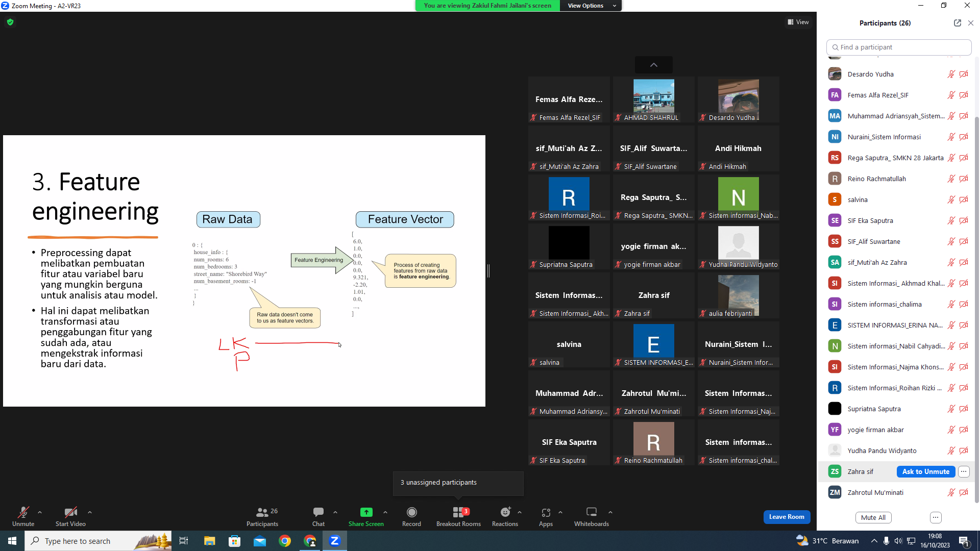
Task: Click the muted mic icon for Reino Rachmatullah
Action: (x=951, y=179)
